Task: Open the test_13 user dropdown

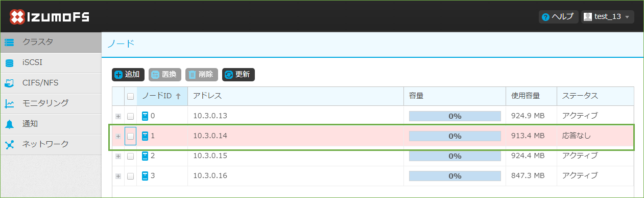Action: (x=608, y=17)
